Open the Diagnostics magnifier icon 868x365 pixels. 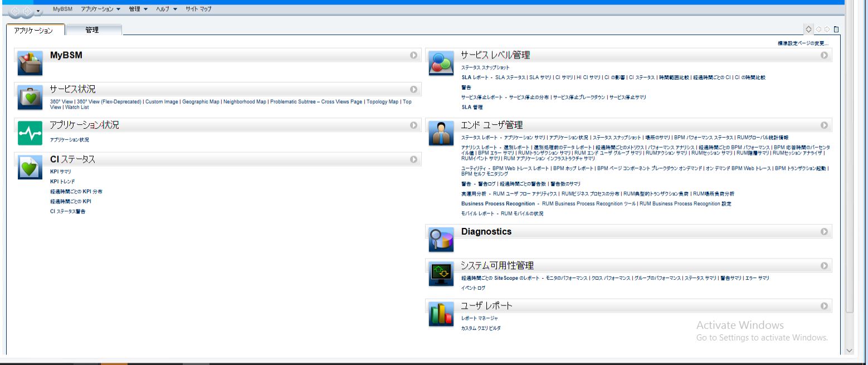tap(441, 240)
